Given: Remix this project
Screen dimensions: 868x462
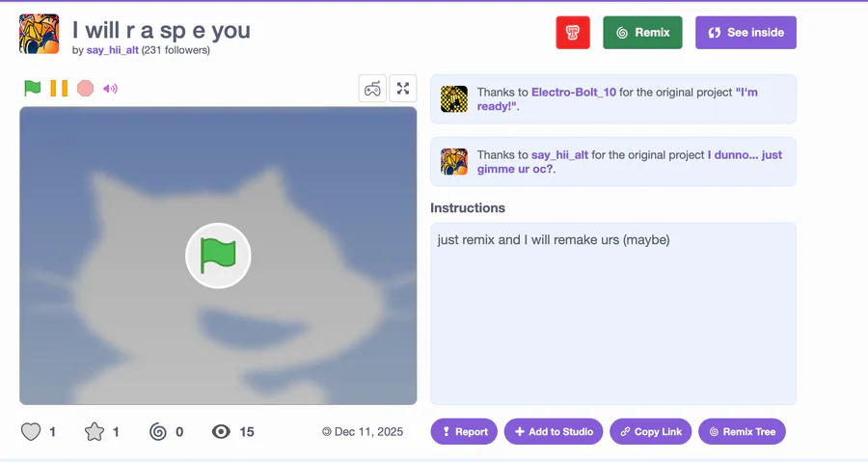Looking at the screenshot, I should pos(642,33).
